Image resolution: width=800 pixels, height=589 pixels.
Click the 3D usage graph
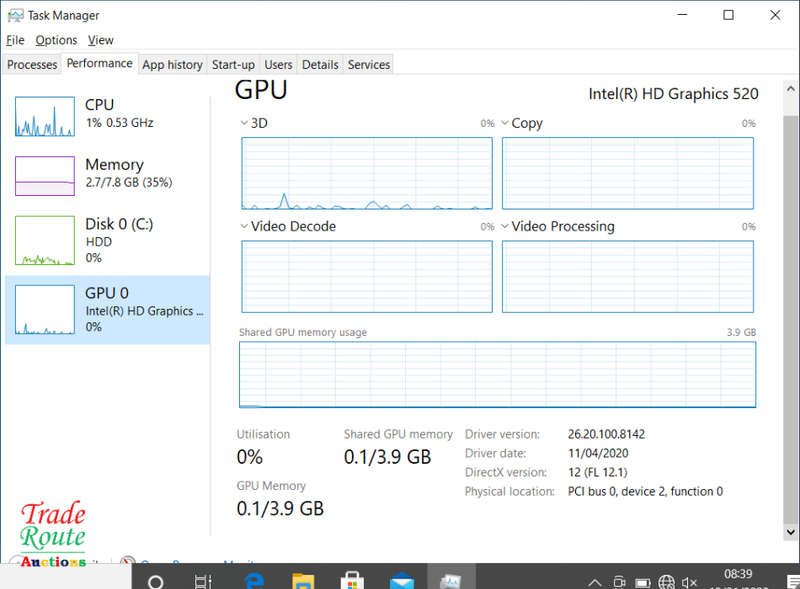pos(367,173)
